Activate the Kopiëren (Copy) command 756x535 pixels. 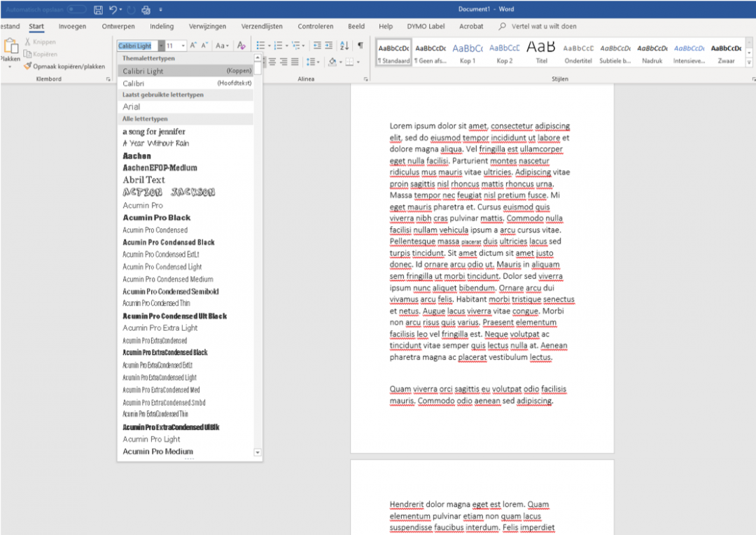tap(41, 54)
